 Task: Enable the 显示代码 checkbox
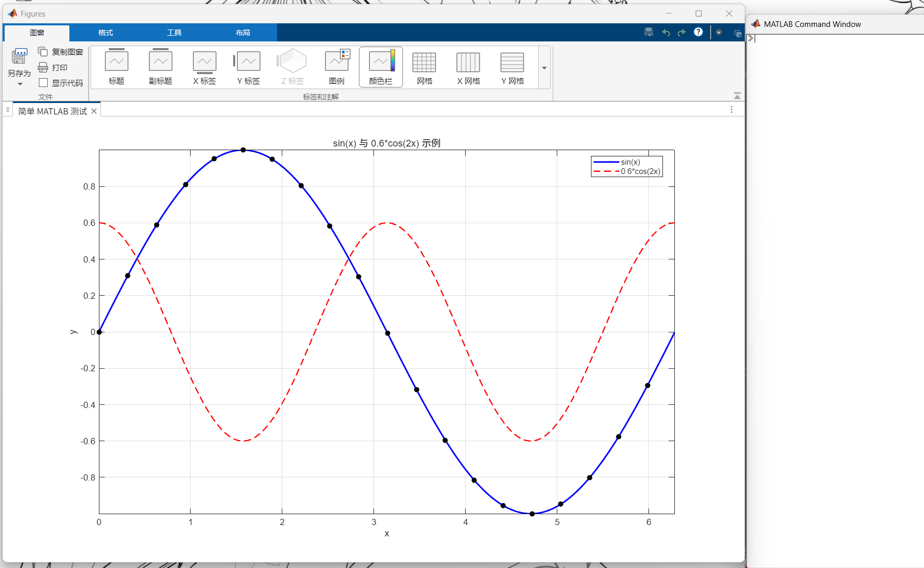click(44, 83)
